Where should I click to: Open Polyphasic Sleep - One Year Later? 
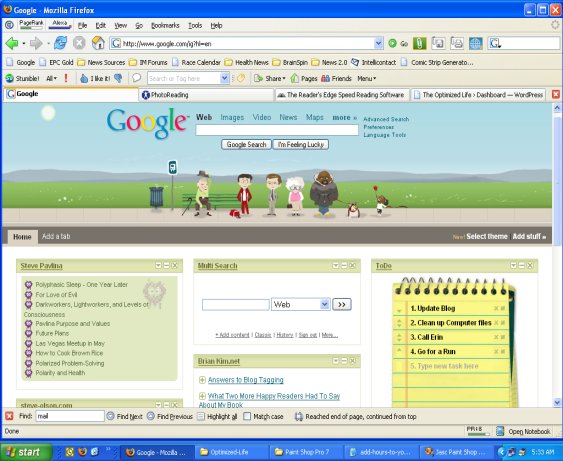tap(82, 284)
